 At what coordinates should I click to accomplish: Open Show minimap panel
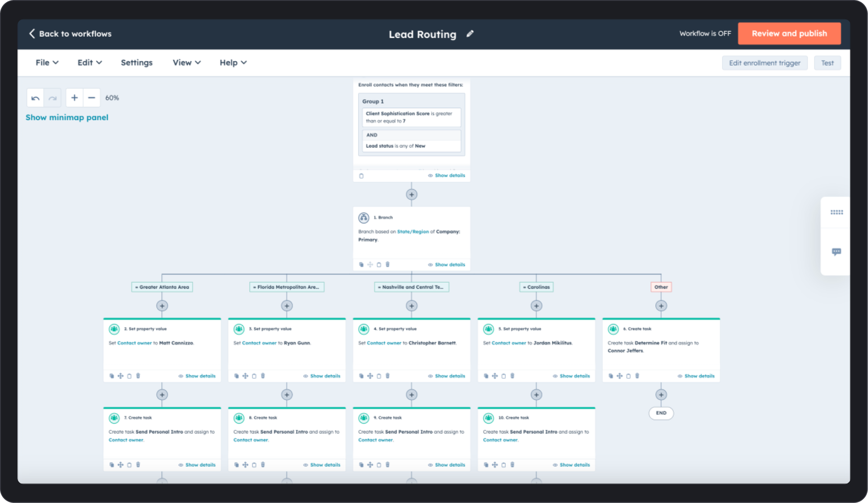(67, 117)
